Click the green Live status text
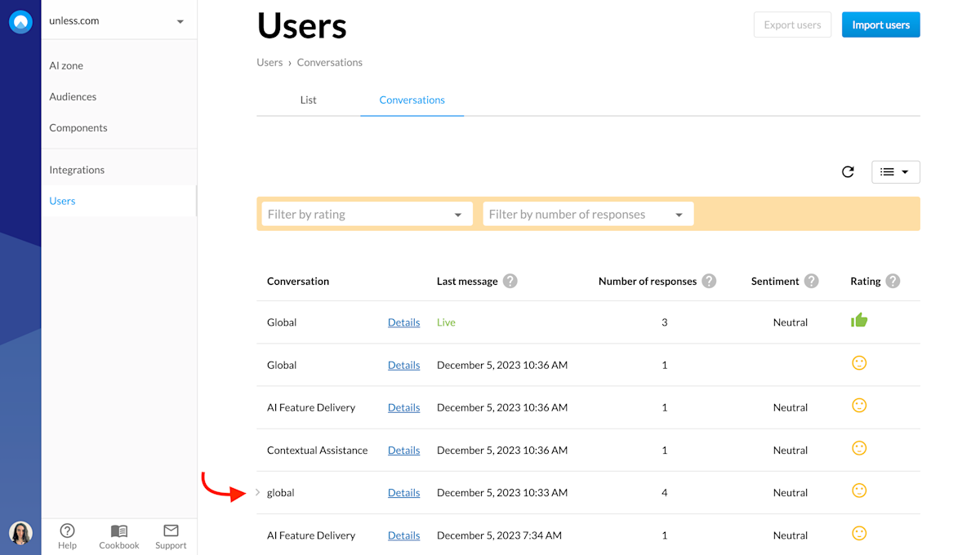Viewport: 980px width, 555px height. pyautogui.click(x=446, y=322)
